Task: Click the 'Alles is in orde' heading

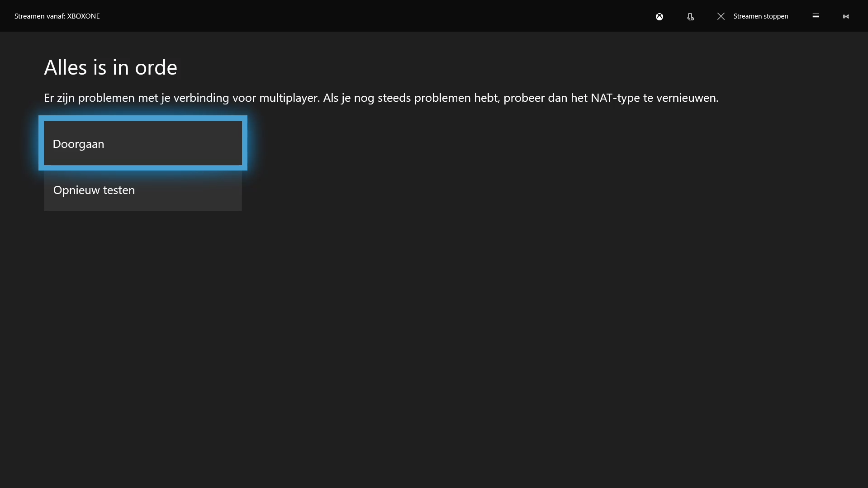Action: tap(110, 67)
